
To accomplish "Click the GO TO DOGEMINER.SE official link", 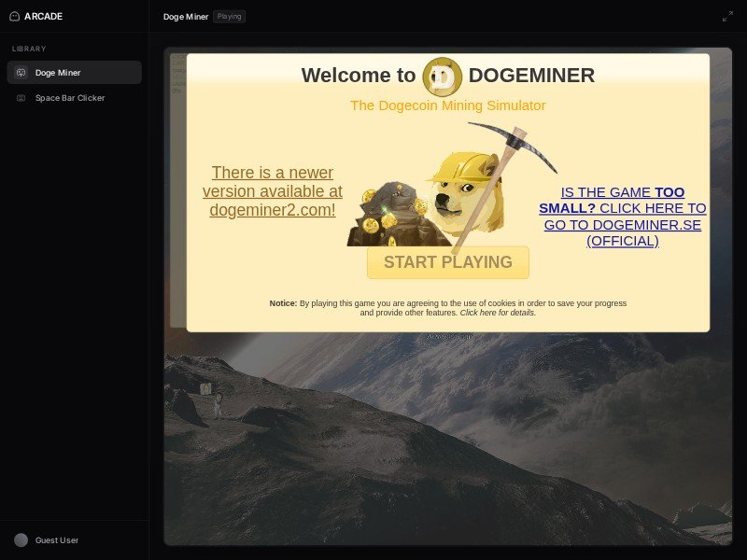I will [623, 217].
